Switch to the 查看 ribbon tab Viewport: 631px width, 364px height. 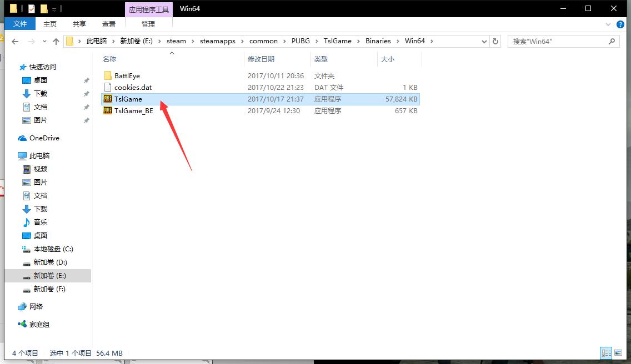[x=109, y=24]
